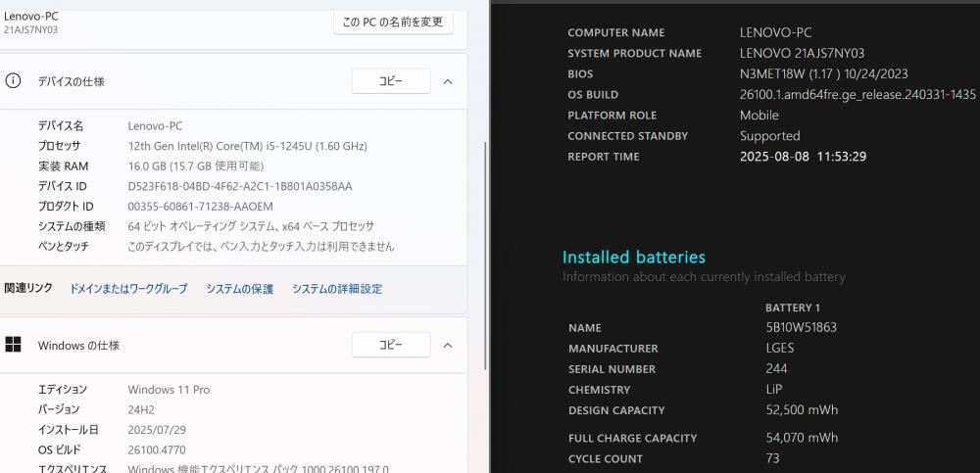Select the system type 64-bit text
This screenshot has width=980, height=473.
point(251,226)
